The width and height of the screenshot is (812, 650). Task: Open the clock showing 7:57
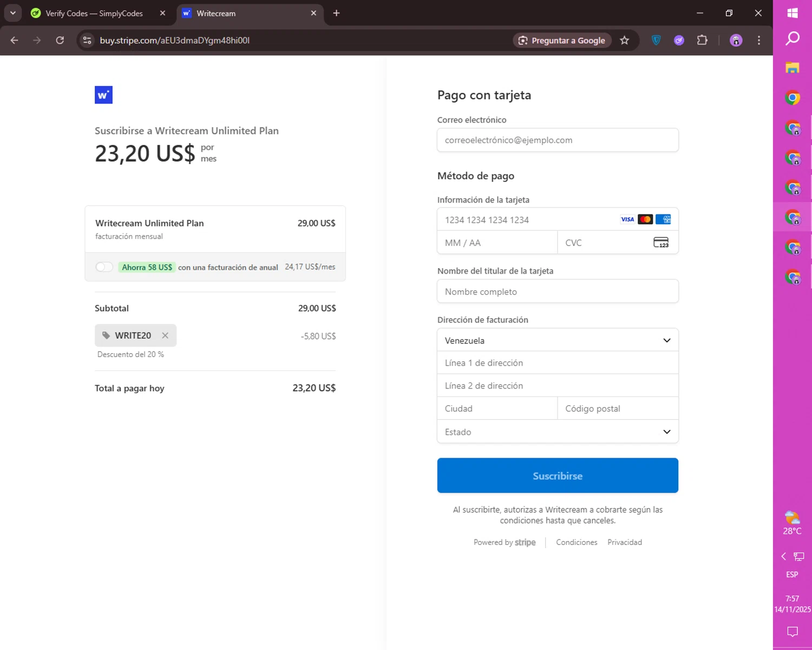pyautogui.click(x=793, y=604)
